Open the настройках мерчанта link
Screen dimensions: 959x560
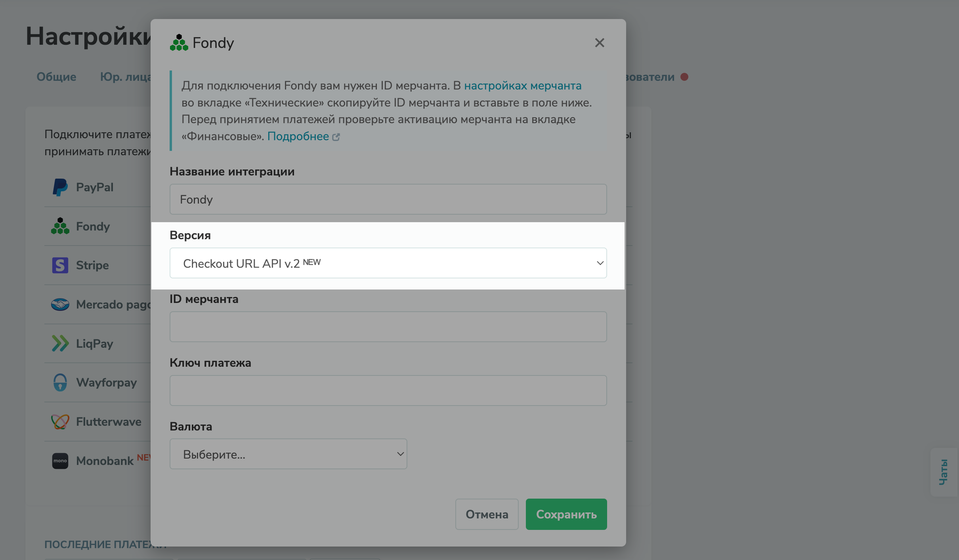click(522, 86)
